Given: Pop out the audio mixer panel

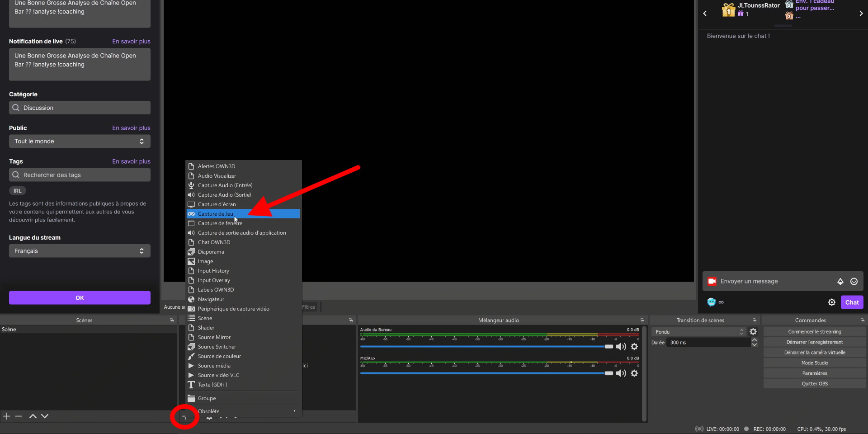Looking at the screenshot, I should click(642, 320).
